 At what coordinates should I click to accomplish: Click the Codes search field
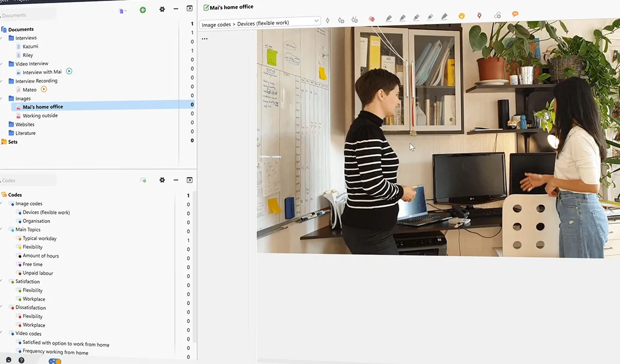[x=28, y=180]
